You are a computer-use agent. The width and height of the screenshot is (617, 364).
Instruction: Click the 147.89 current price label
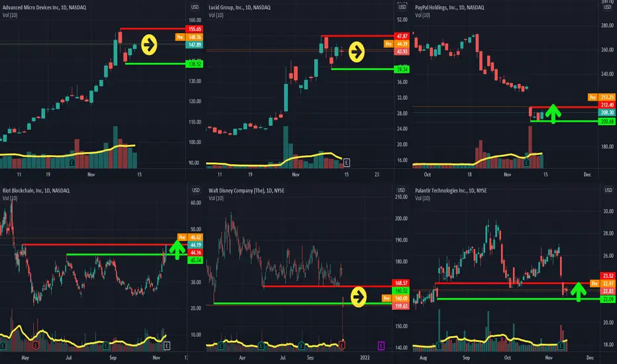[195, 45]
